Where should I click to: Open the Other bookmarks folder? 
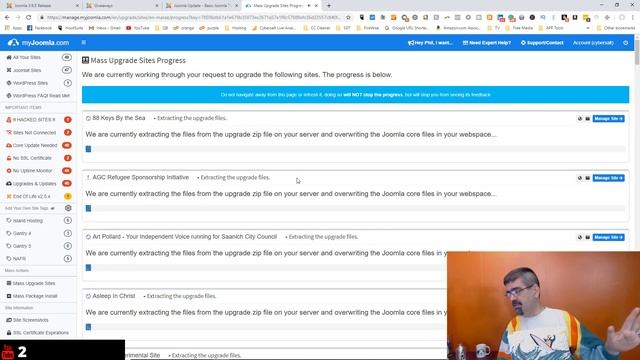616,28
